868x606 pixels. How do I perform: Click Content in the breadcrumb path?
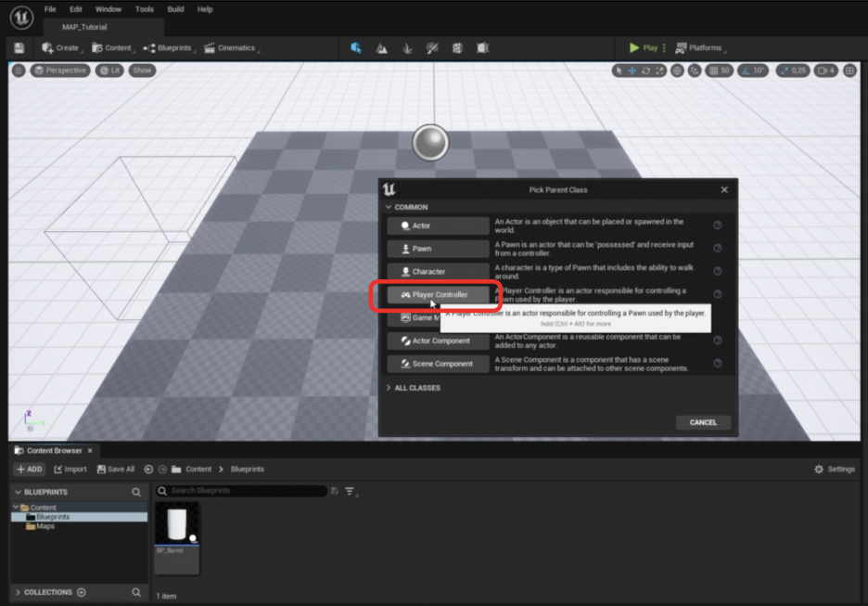pyautogui.click(x=198, y=470)
